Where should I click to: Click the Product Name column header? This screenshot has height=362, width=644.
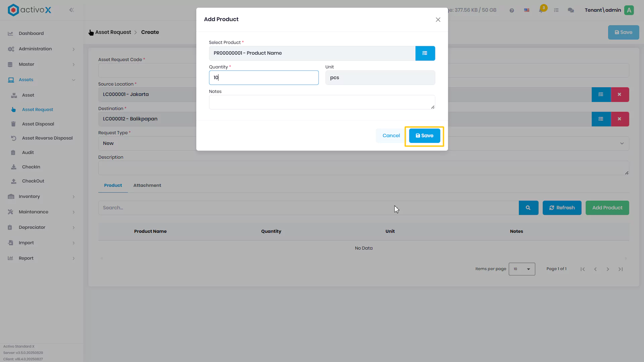click(150, 231)
